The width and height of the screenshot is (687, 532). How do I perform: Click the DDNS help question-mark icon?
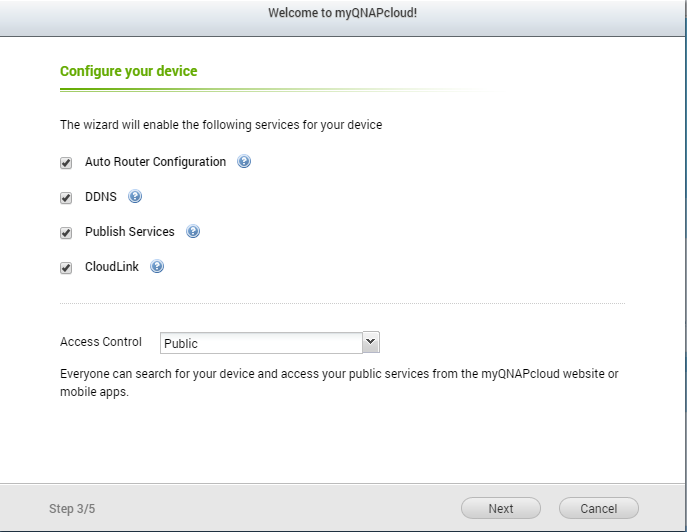tap(135, 196)
